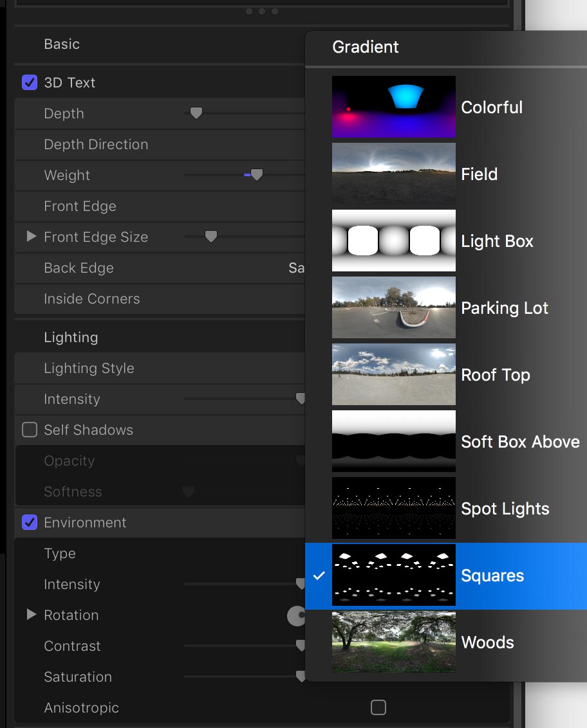Disable the Environment checkbox
The height and width of the screenshot is (728, 587).
[x=30, y=522]
